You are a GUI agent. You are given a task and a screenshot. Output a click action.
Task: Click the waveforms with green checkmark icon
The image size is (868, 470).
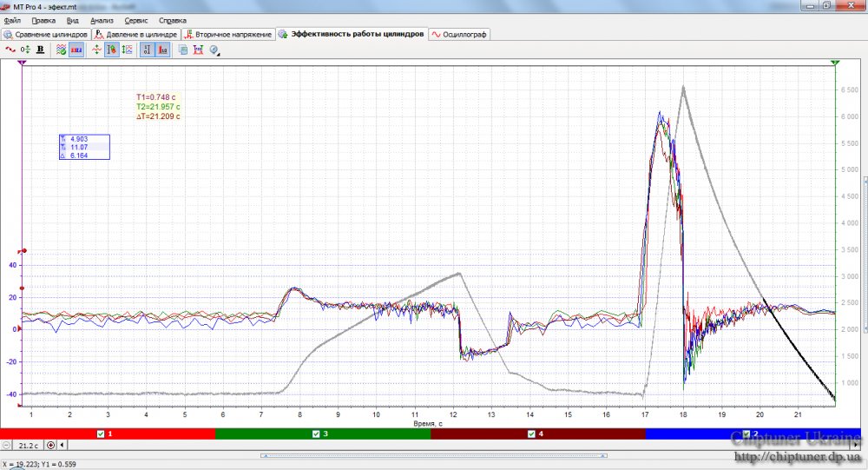pos(61,50)
